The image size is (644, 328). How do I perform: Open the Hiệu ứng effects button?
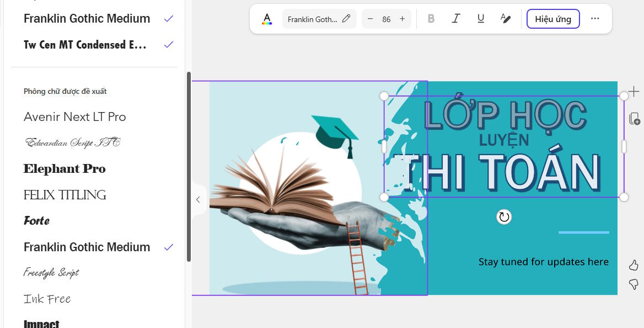tap(552, 18)
